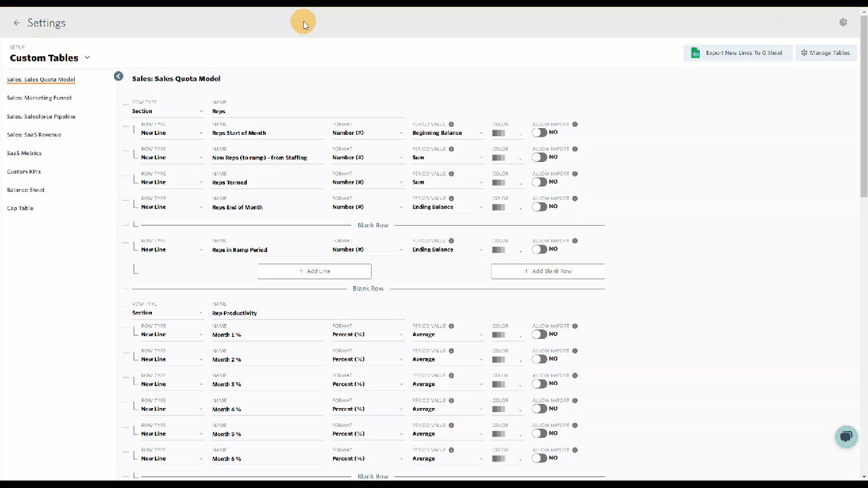Open three-dot menu for Reps section row

tap(125, 104)
